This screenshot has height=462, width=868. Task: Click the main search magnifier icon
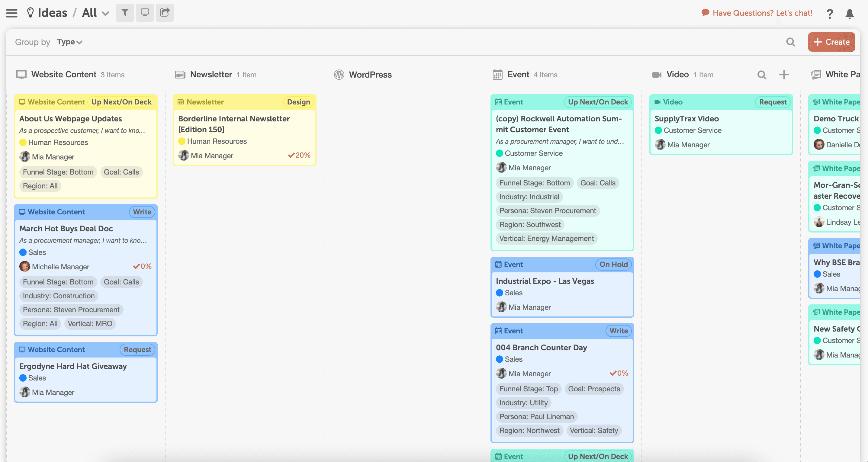790,42
